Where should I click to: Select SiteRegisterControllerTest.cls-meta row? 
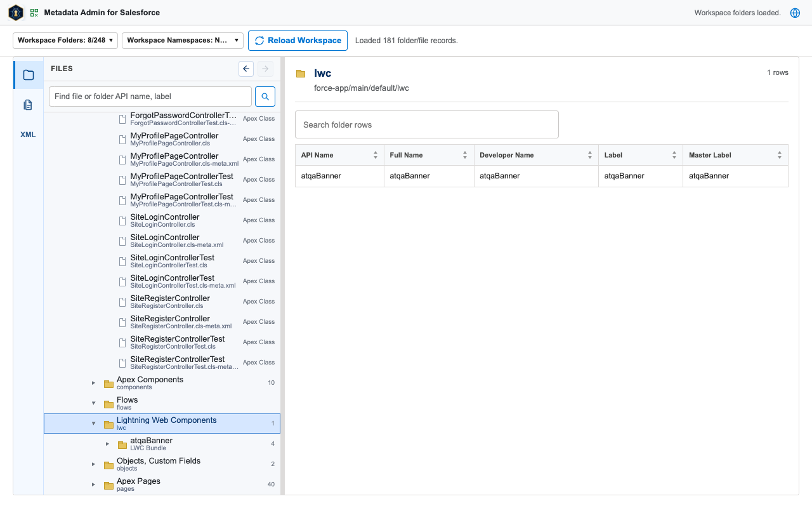pyautogui.click(x=162, y=363)
